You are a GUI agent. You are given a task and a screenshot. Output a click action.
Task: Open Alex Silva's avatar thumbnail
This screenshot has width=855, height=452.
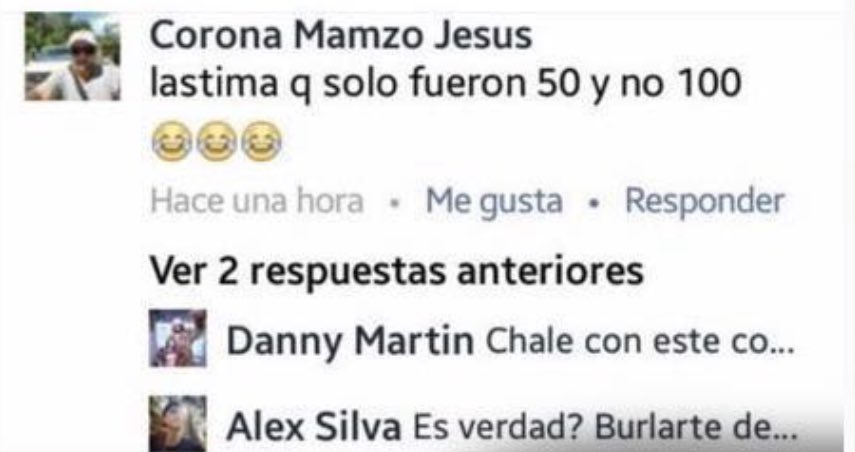(x=178, y=424)
